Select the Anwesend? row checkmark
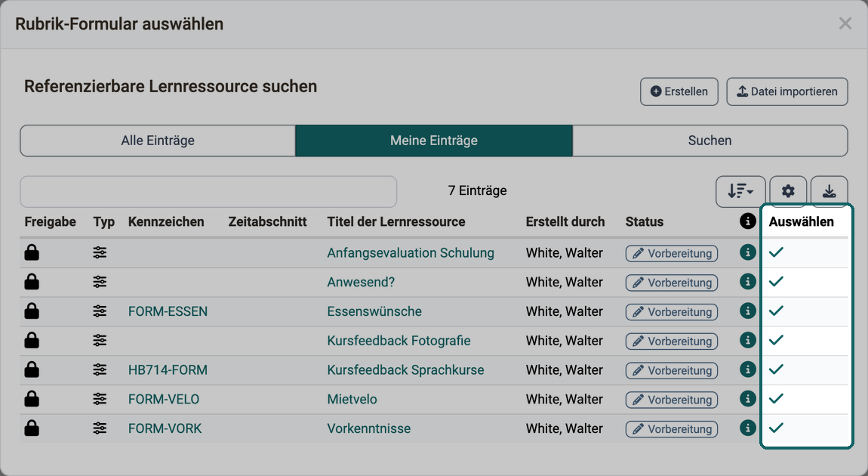The image size is (868, 476). click(776, 282)
